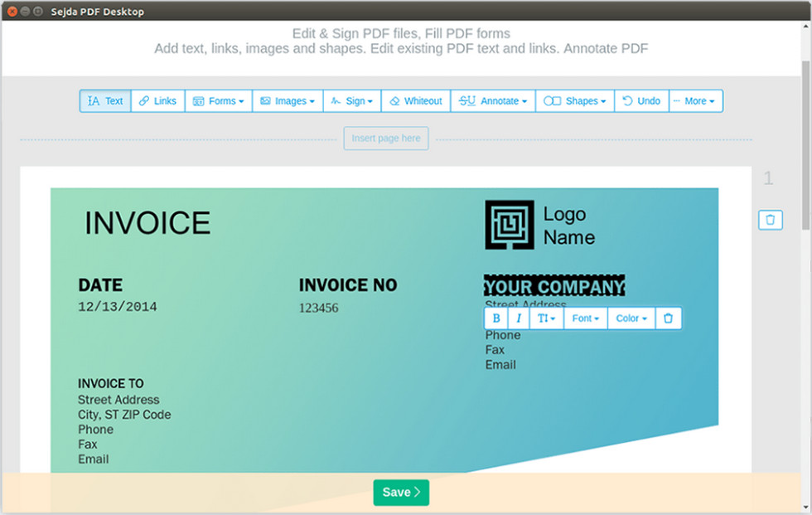Open the More options menu
The height and width of the screenshot is (515, 812).
coord(696,101)
